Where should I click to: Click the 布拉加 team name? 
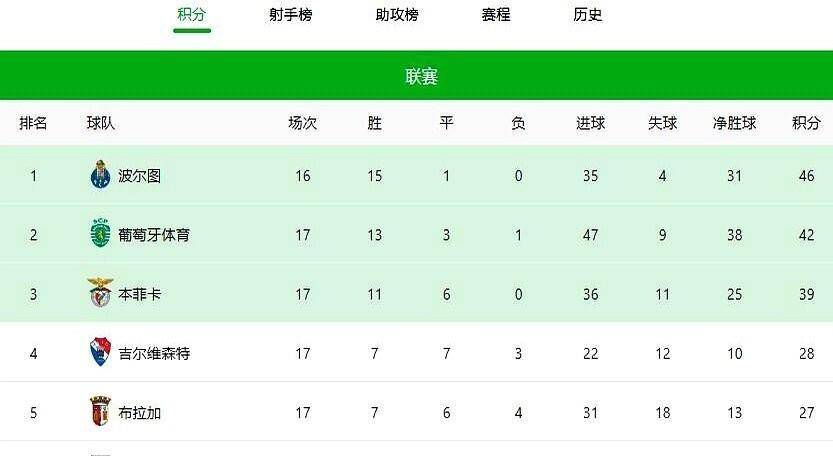[139, 412]
